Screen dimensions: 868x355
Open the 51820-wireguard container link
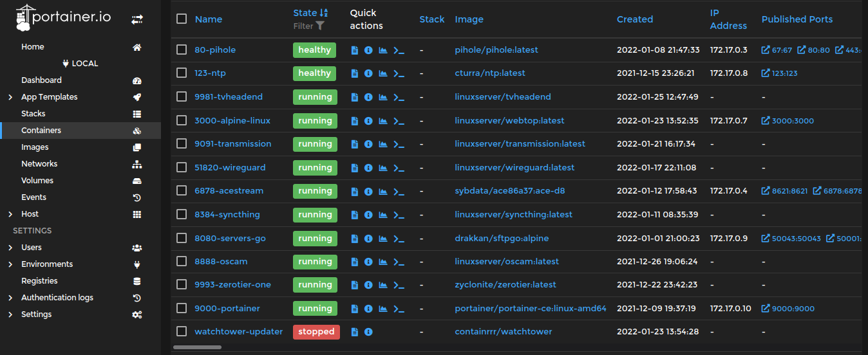point(230,167)
